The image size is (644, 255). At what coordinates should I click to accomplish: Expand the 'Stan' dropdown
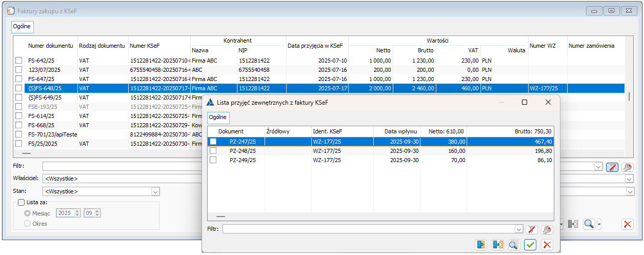point(155,191)
